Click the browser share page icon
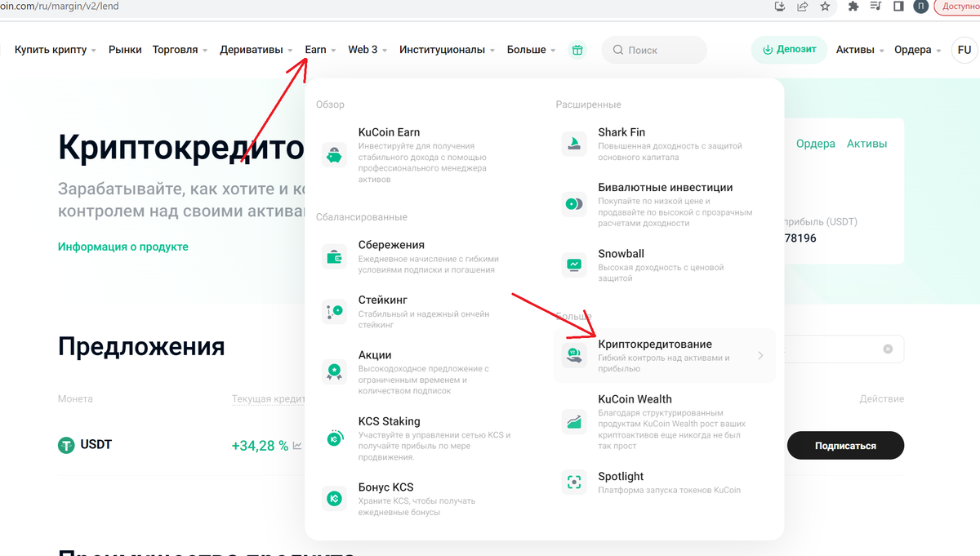The image size is (980, 556). [802, 7]
